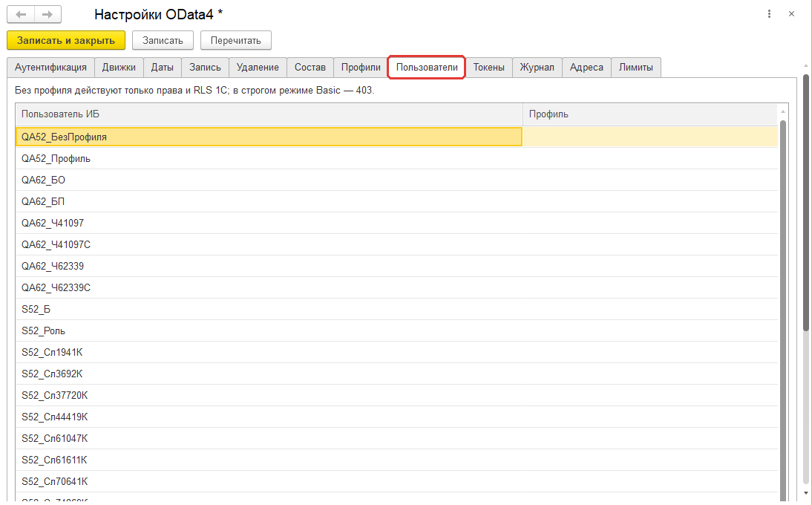
Task: Open the three-dot more actions menu
Action: (x=769, y=14)
